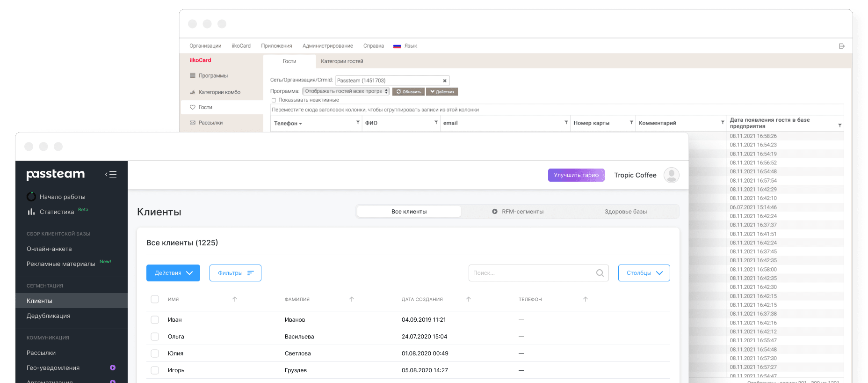Click iikoCard red sidebar heading
This screenshot has width=868, height=383.
(x=200, y=60)
